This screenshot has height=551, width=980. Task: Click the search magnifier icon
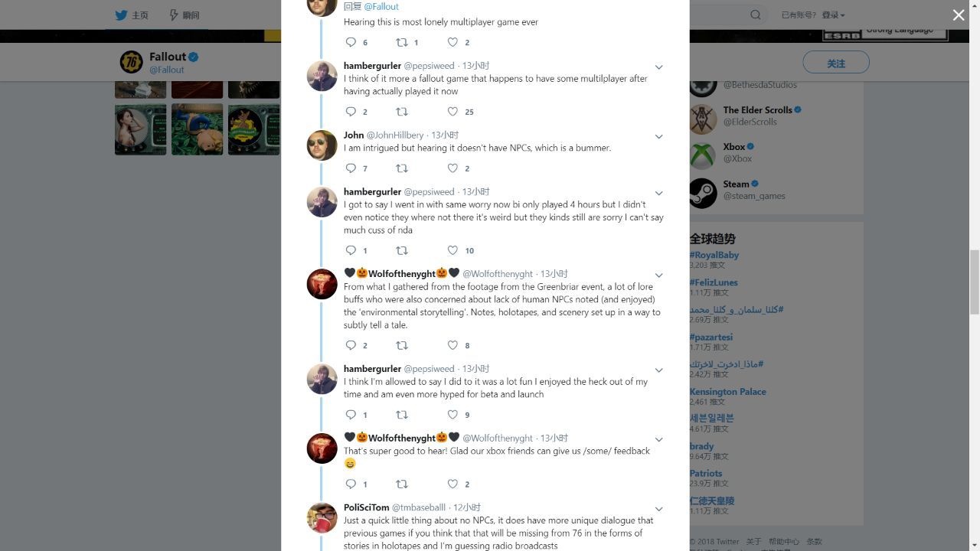coord(756,15)
